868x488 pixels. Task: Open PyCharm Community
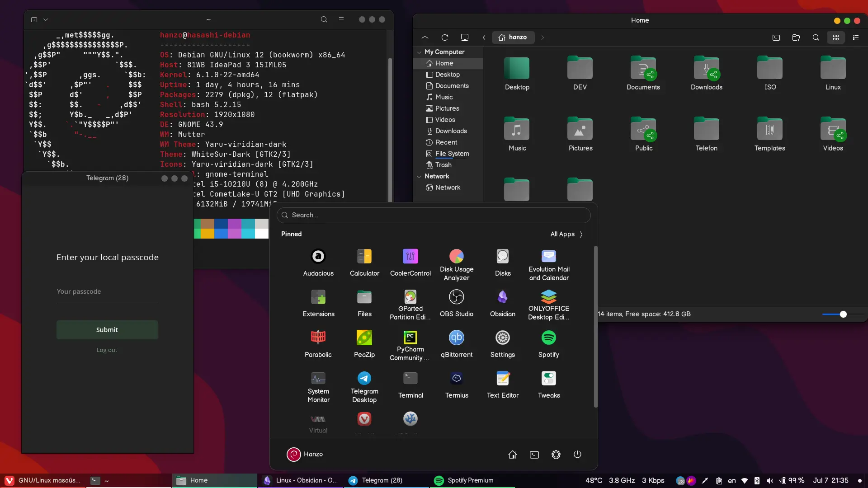(x=410, y=346)
